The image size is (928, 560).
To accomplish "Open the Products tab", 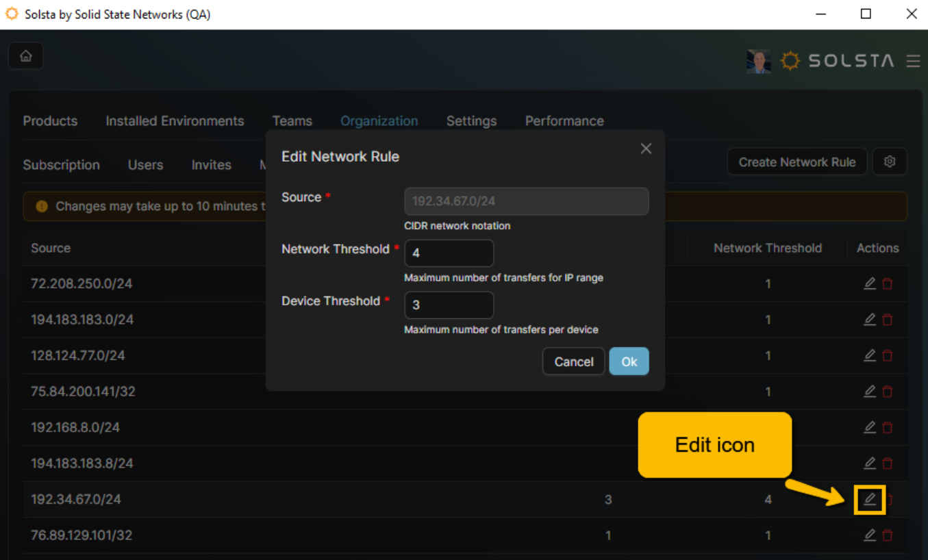I will click(x=50, y=121).
